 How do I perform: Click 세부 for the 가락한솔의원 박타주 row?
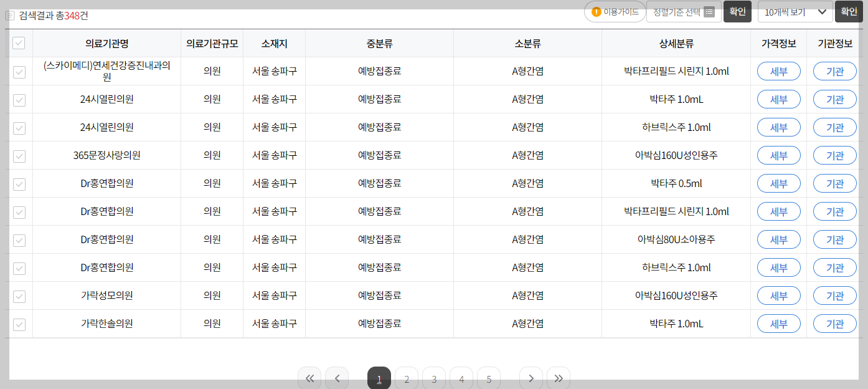point(778,324)
